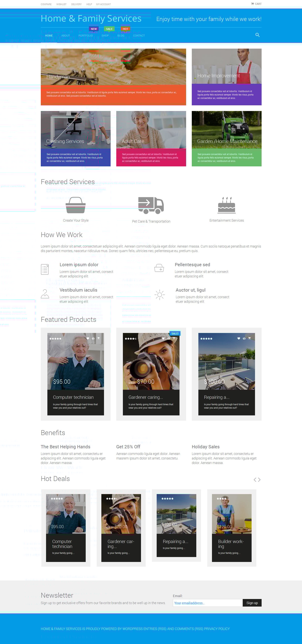The image size is (302, 644).
Task: Open Builder working product in Hot Deals
Action: click(231, 528)
